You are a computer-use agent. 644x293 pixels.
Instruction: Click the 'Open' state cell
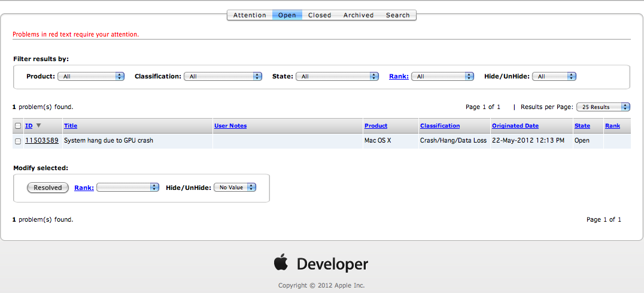coord(582,141)
